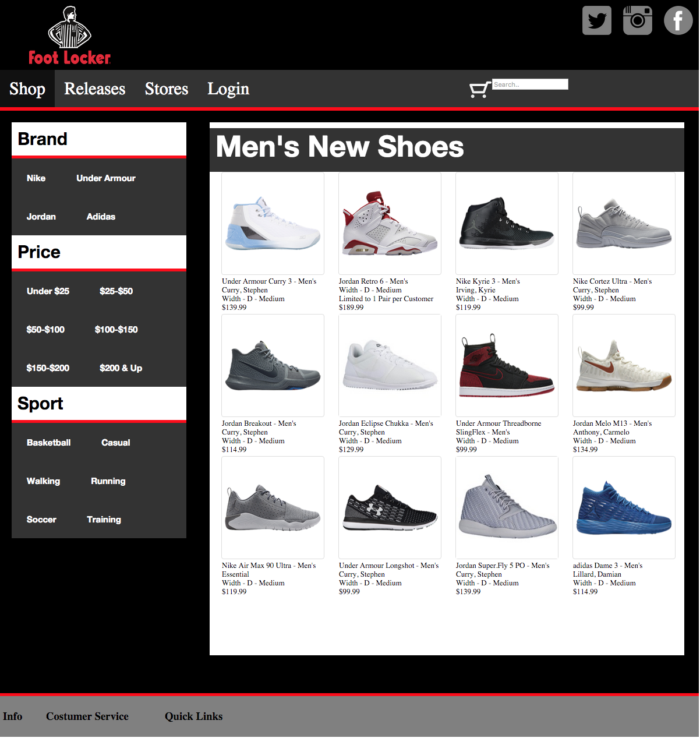Filter by Under Armour brand
700x738 pixels.
(x=106, y=178)
